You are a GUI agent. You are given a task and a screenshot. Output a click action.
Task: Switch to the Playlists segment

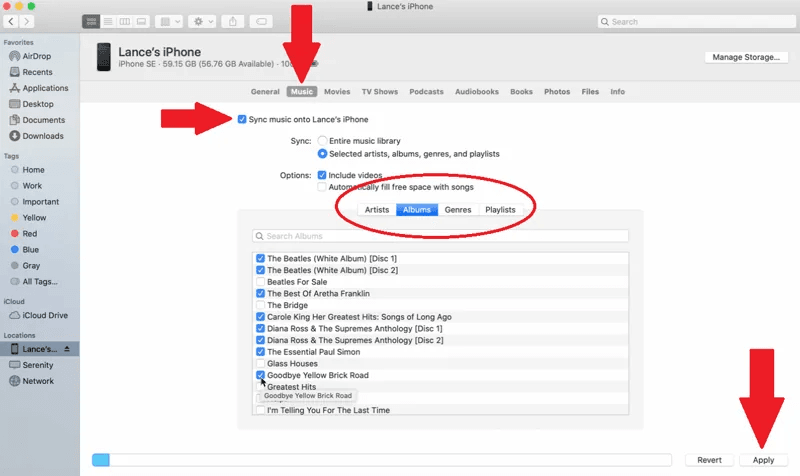(500, 210)
